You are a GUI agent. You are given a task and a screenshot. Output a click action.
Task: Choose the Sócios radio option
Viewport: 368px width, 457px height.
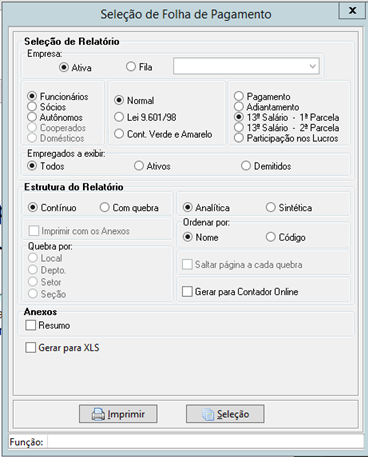[x=32, y=107]
